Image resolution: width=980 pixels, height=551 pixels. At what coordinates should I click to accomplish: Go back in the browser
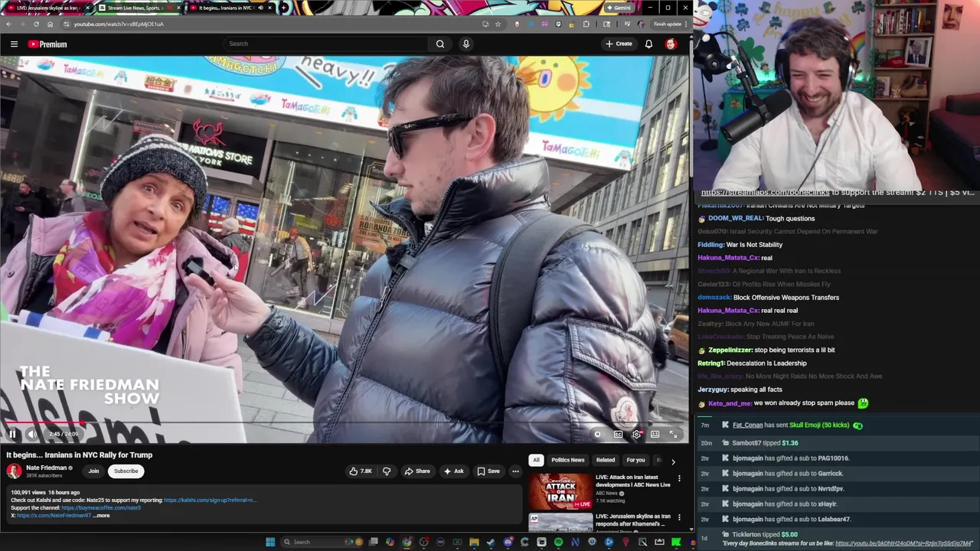click(8, 24)
